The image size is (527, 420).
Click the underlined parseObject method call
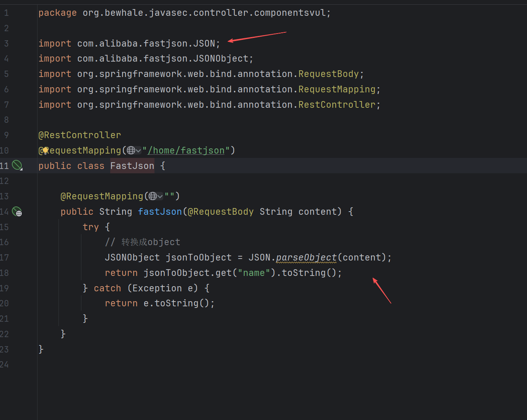pyautogui.click(x=306, y=257)
